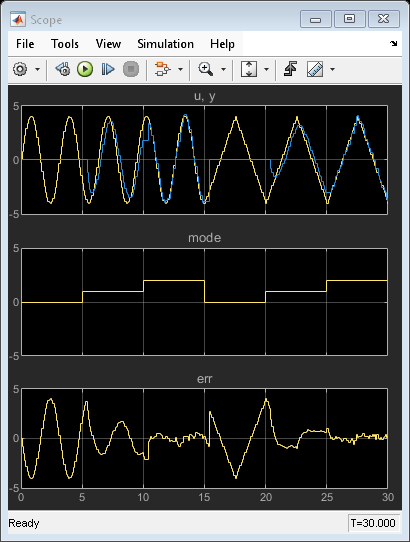Open Configuration Properties gear icon
Screen dimensions: 410x542
pyautogui.click(x=20, y=69)
